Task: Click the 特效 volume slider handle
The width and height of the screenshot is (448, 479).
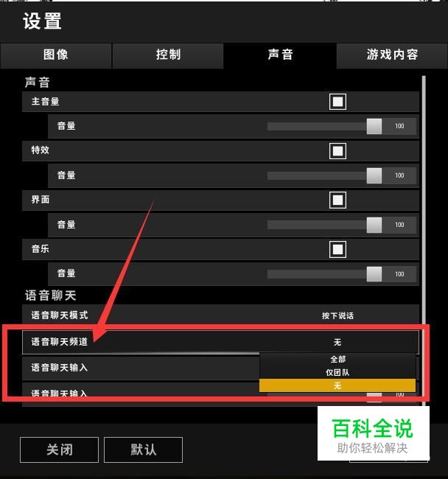Action: (374, 175)
